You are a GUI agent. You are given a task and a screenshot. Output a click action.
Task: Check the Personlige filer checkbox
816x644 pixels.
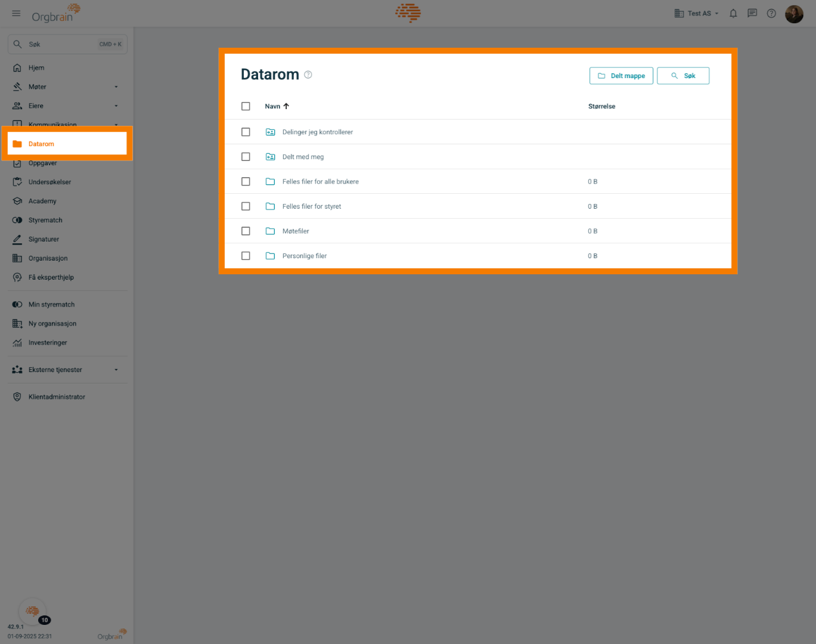246,256
